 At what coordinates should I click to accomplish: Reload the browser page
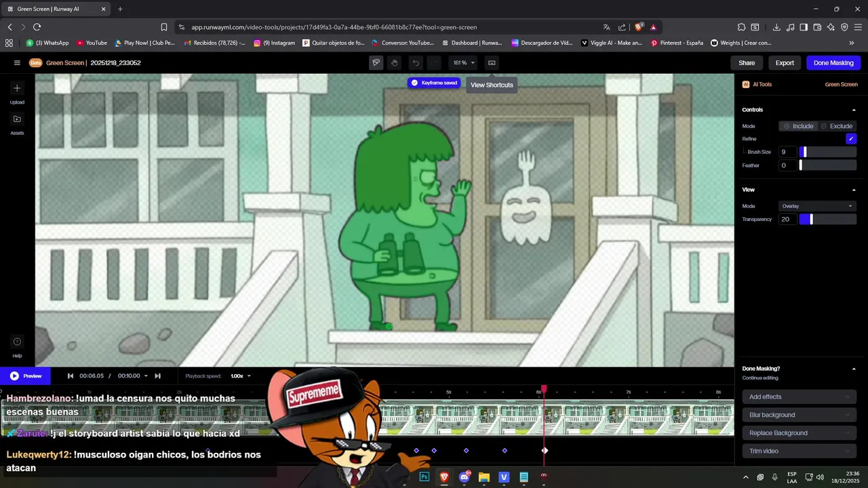(37, 27)
